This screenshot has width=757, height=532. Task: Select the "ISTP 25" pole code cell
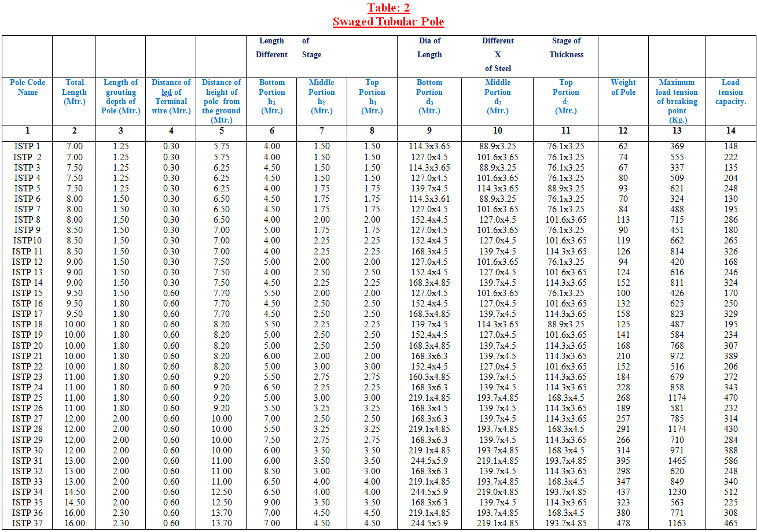[x=27, y=398]
